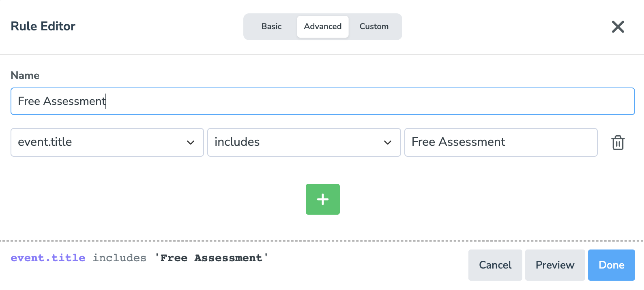Viewport: 644px width, 290px height.
Task: Cancel the rule changes
Action: pos(495,265)
